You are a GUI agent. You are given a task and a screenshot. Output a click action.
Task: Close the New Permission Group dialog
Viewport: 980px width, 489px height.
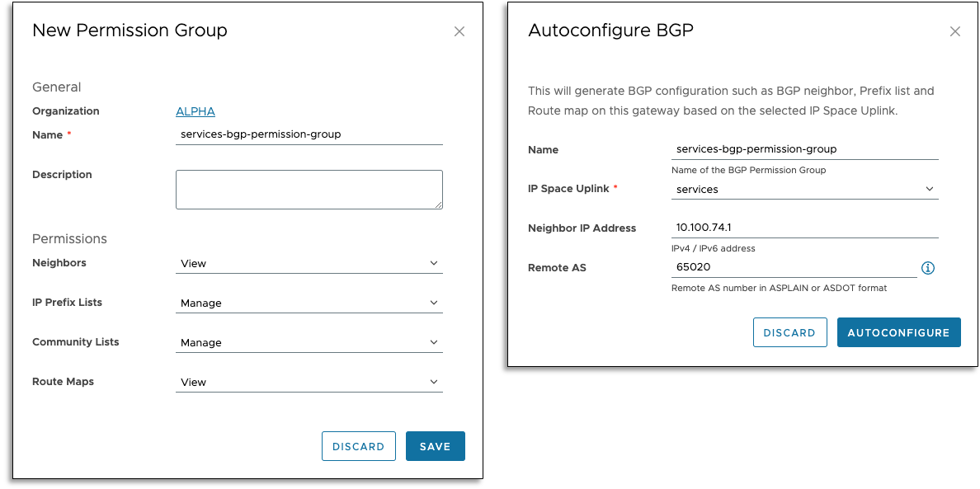point(459,31)
